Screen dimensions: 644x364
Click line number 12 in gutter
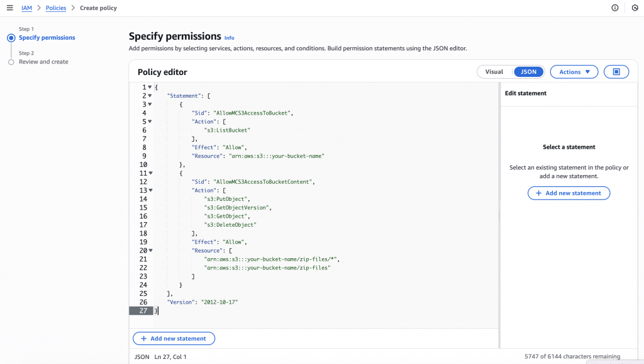(x=143, y=182)
